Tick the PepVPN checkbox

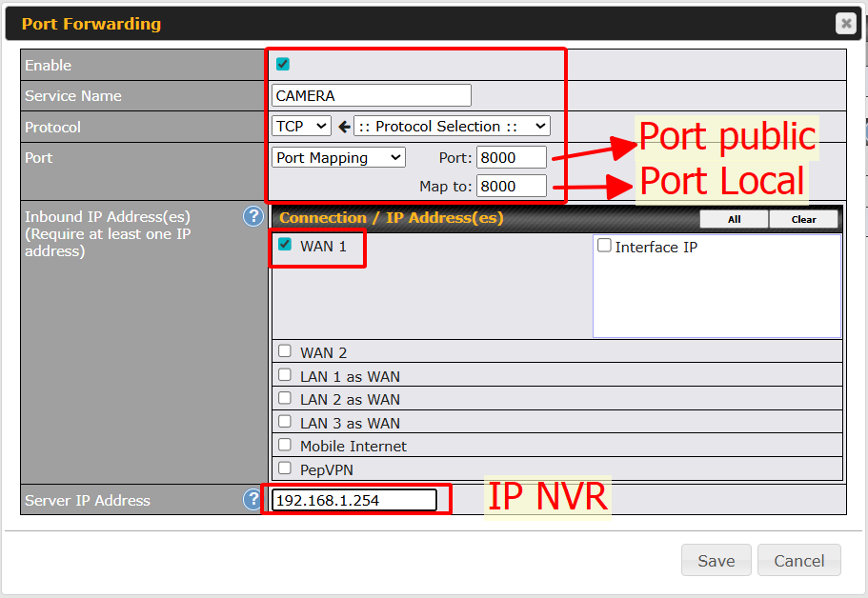point(284,468)
